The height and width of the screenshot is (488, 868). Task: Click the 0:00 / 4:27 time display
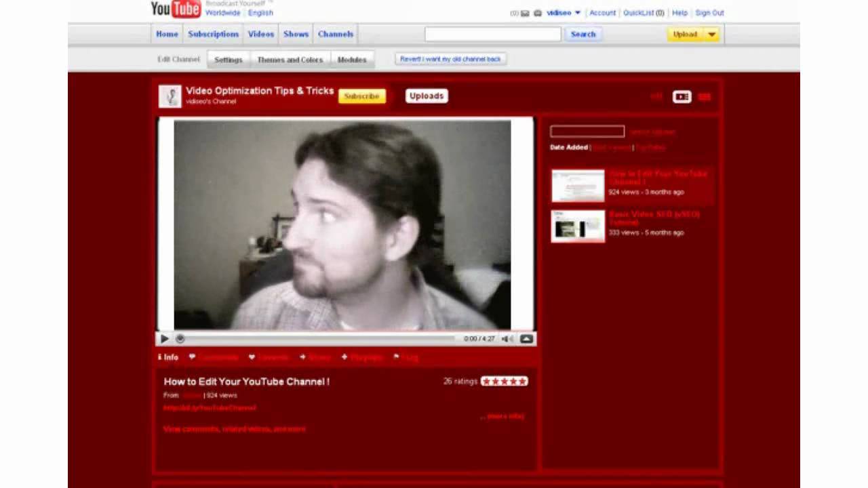pyautogui.click(x=479, y=339)
